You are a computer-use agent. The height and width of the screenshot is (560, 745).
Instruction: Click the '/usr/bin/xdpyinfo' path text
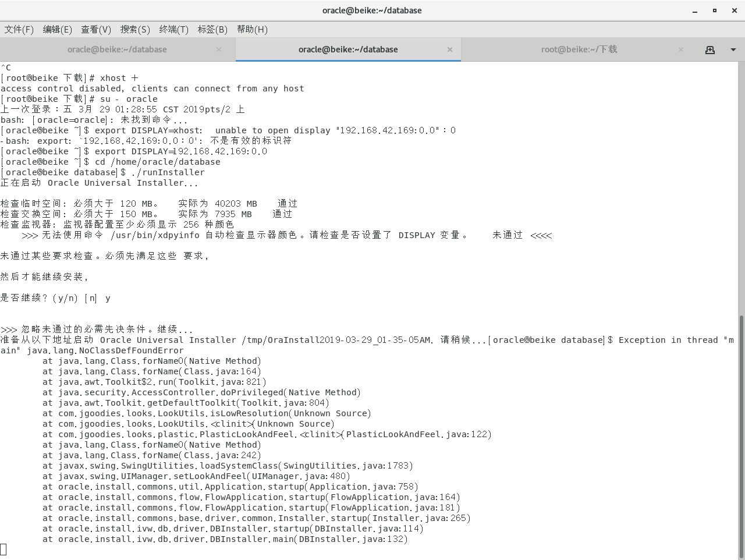[154, 235]
